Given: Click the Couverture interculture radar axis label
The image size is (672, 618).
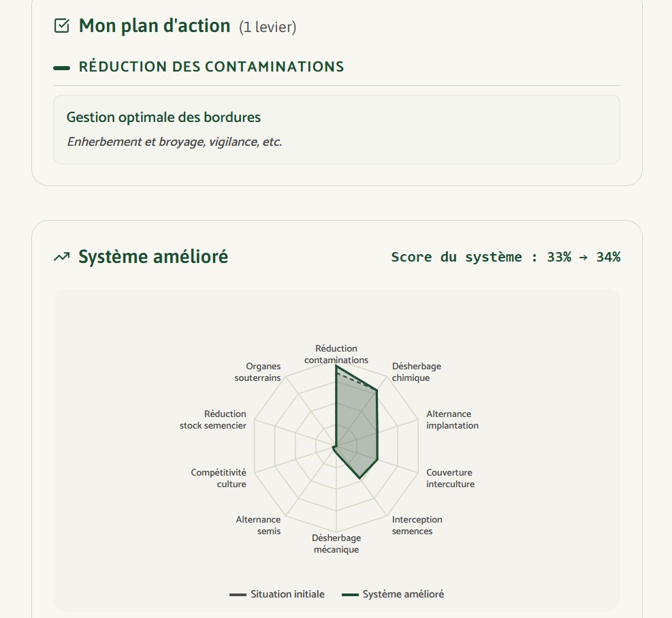Looking at the screenshot, I should [x=450, y=478].
